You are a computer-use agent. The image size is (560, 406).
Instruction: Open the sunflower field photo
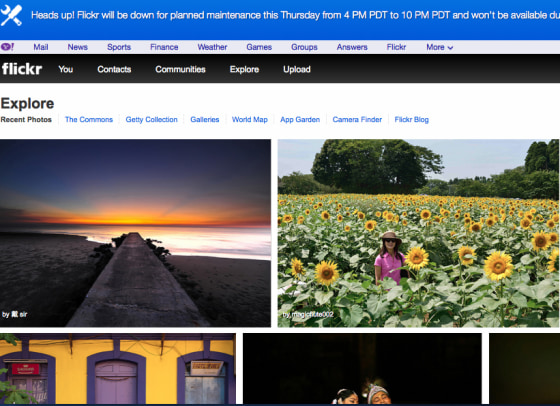(x=418, y=233)
